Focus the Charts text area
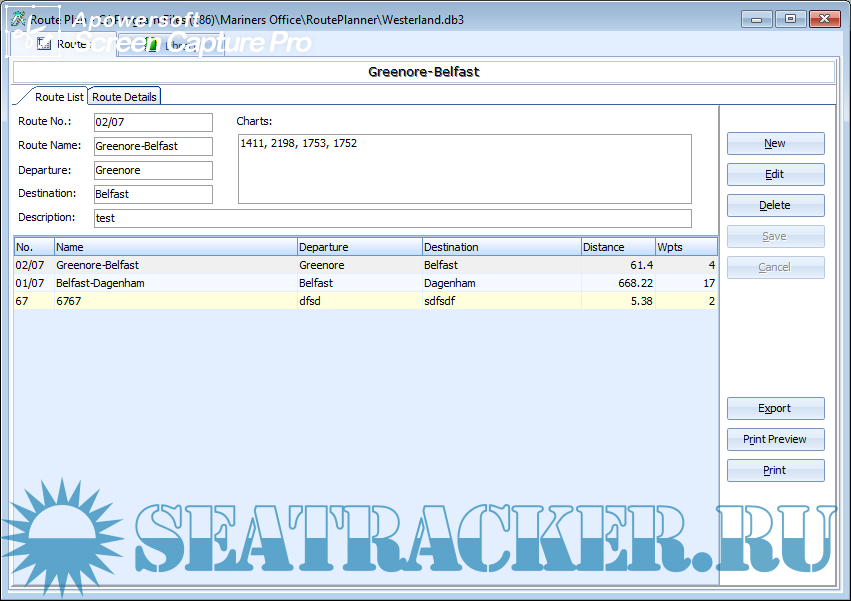851x601 pixels. (x=464, y=169)
